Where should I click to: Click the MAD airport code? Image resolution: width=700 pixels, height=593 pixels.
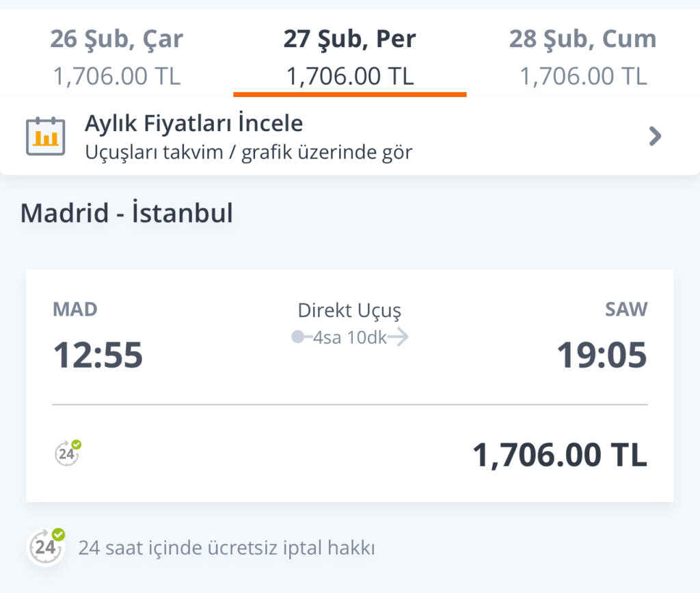pyautogui.click(x=75, y=309)
